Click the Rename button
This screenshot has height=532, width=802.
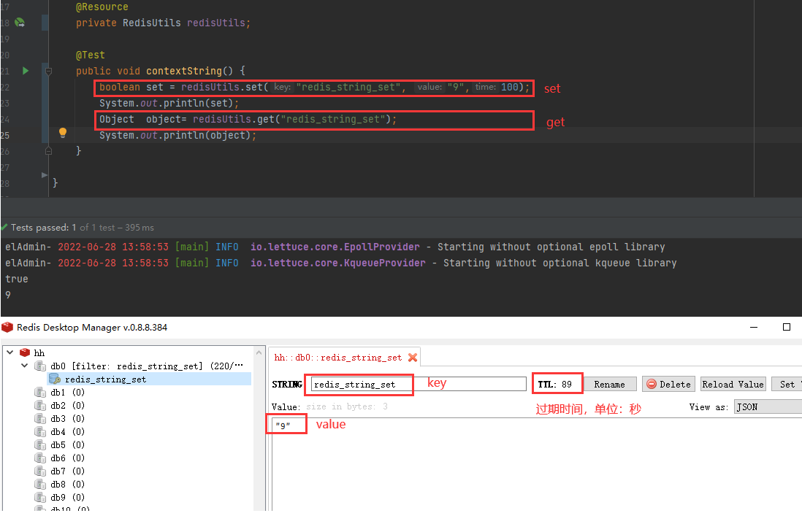(x=609, y=385)
